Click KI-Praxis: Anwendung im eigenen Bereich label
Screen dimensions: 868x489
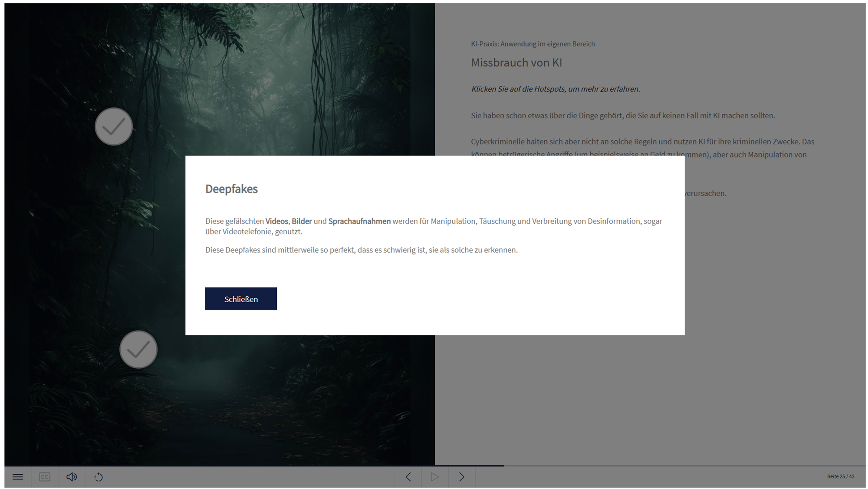[x=533, y=44]
